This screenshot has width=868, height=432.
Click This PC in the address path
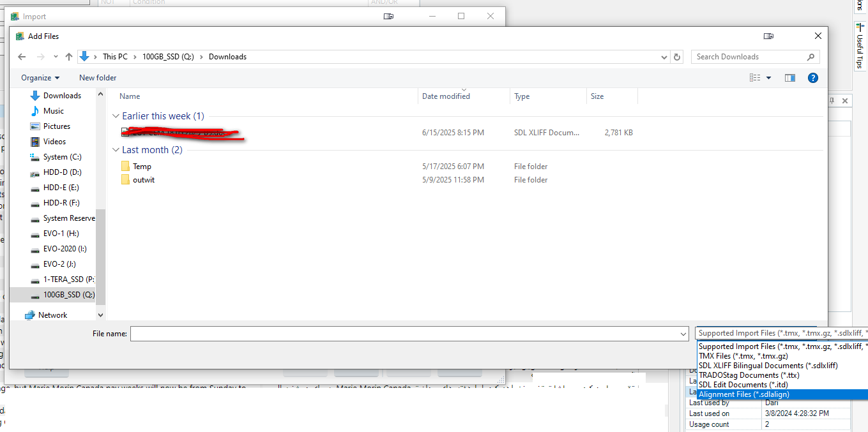pos(115,57)
